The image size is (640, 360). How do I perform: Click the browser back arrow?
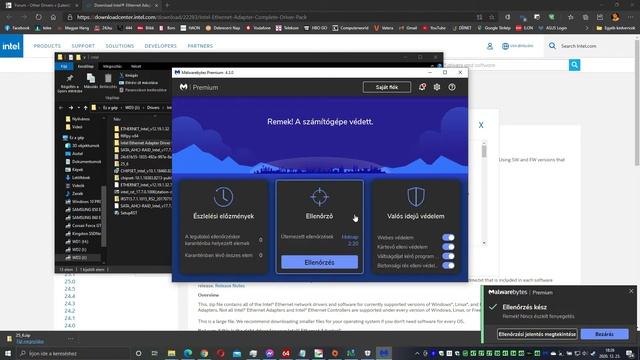[9, 17]
